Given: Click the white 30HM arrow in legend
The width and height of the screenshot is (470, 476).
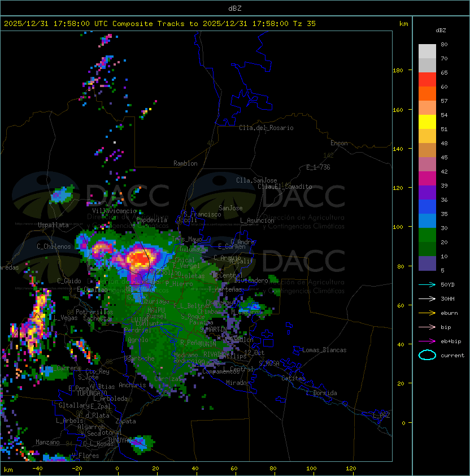Looking at the screenshot, I should tap(427, 298).
